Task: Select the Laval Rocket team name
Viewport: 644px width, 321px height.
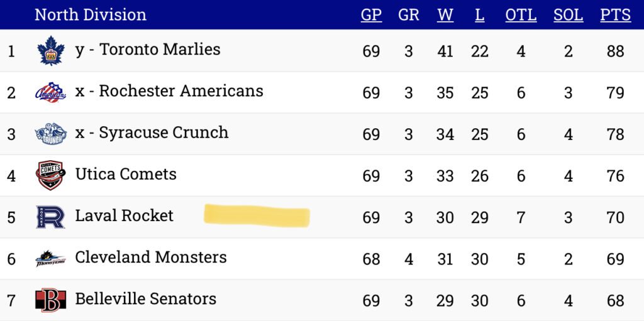Action: pos(125,216)
